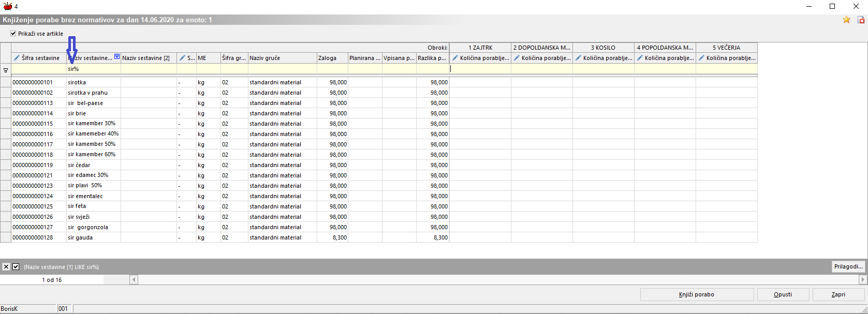
Task: Click the 1 ZAJTRK meal header
Action: point(480,48)
